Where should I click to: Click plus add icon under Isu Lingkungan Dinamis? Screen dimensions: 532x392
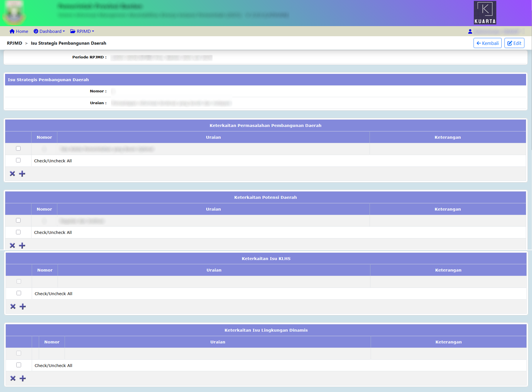pos(22,378)
